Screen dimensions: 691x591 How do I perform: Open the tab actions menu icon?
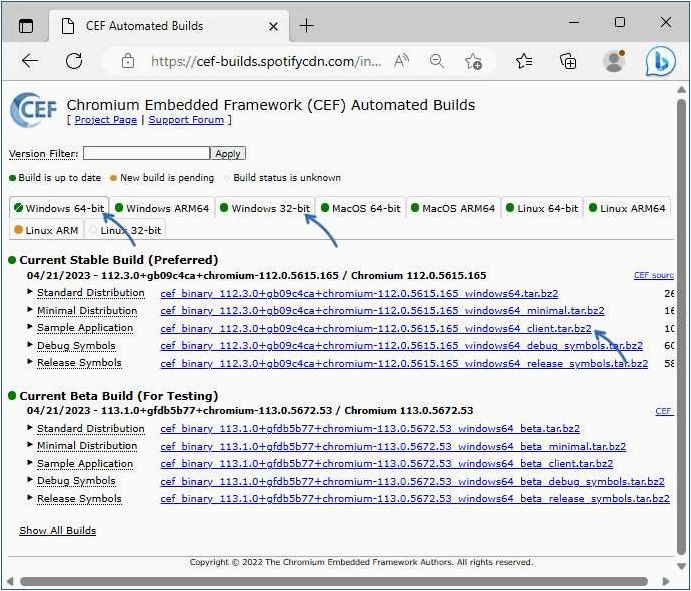(x=26, y=26)
